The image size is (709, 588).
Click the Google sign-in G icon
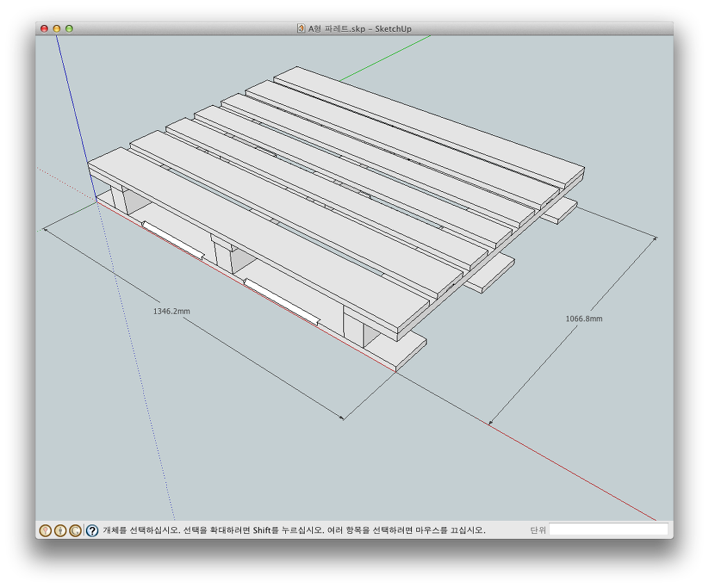[x=75, y=530]
